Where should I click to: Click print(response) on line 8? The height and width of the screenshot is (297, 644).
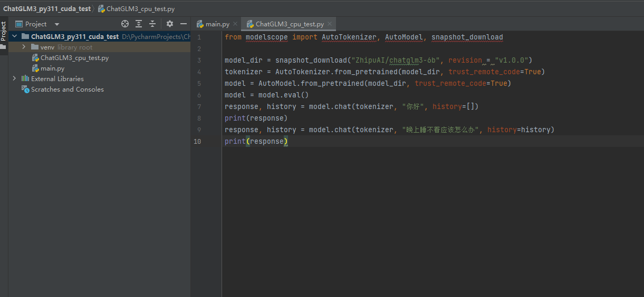coord(256,118)
